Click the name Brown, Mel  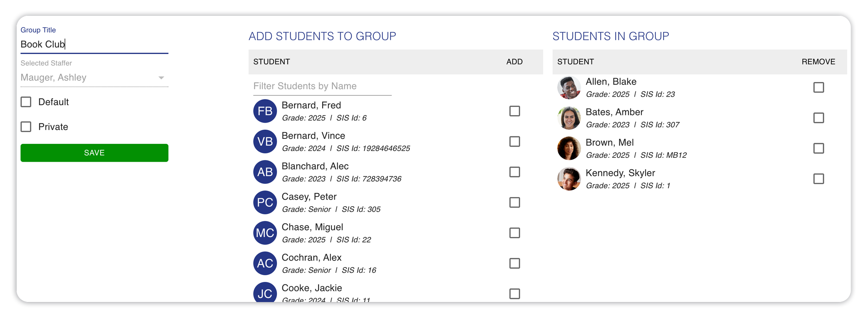click(610, 142)
